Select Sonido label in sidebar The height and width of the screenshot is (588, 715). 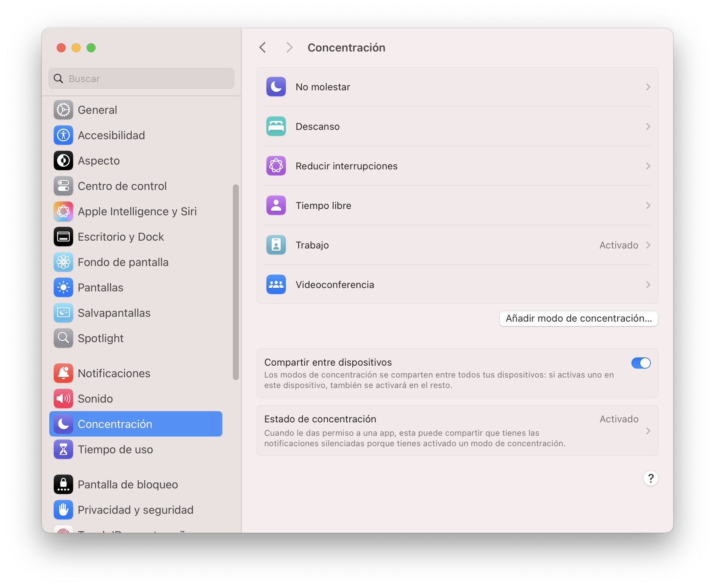[95, 399]
